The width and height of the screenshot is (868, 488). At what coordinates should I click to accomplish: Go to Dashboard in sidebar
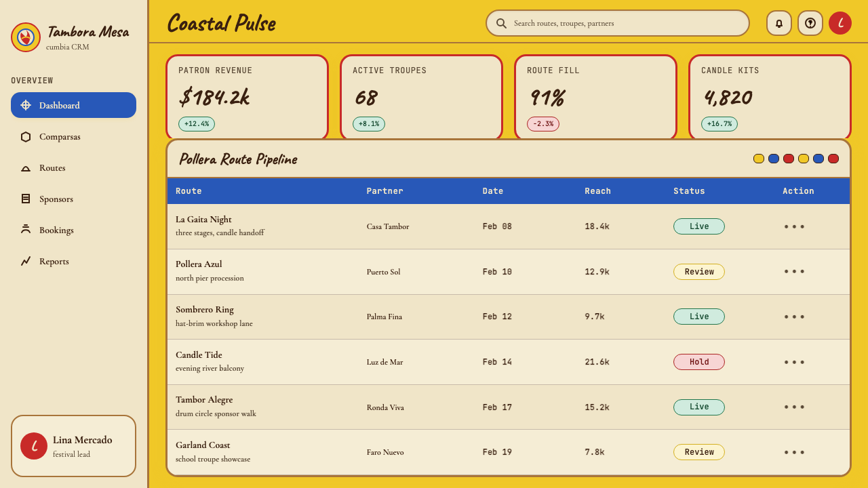coord(73,105)
